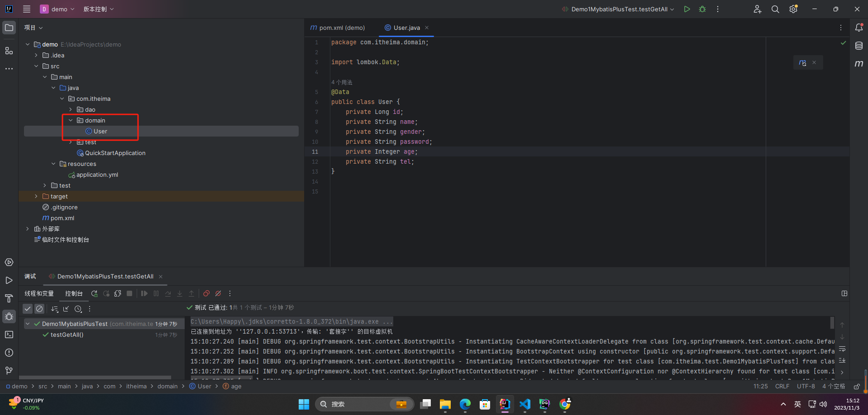
Task: Switch to 线程和变量 tab
Action: (x=39, y=293)
